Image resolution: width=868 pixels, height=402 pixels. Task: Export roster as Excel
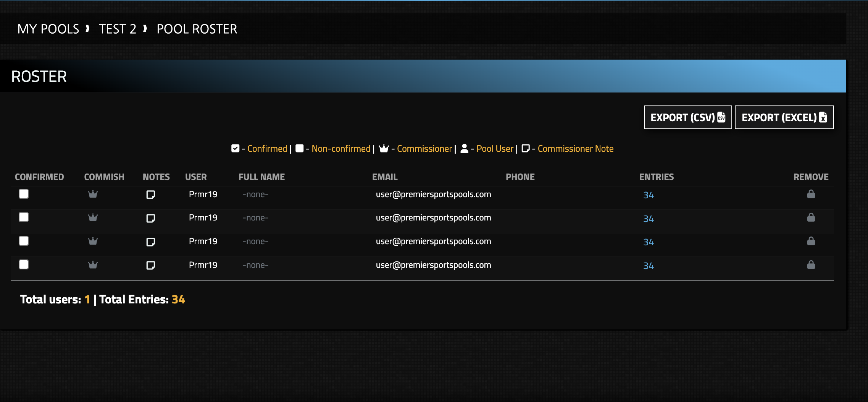(x=784, y=117)
